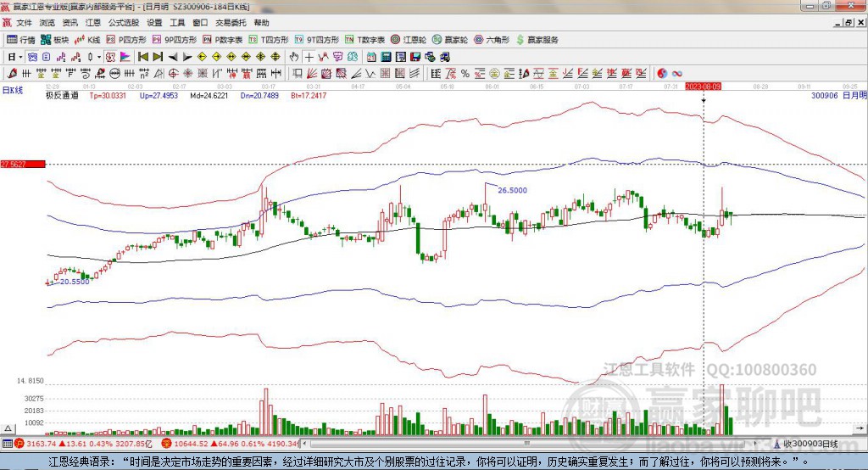Open the 六角形 tool
The image size is (868, 470).
pos(492,40)
